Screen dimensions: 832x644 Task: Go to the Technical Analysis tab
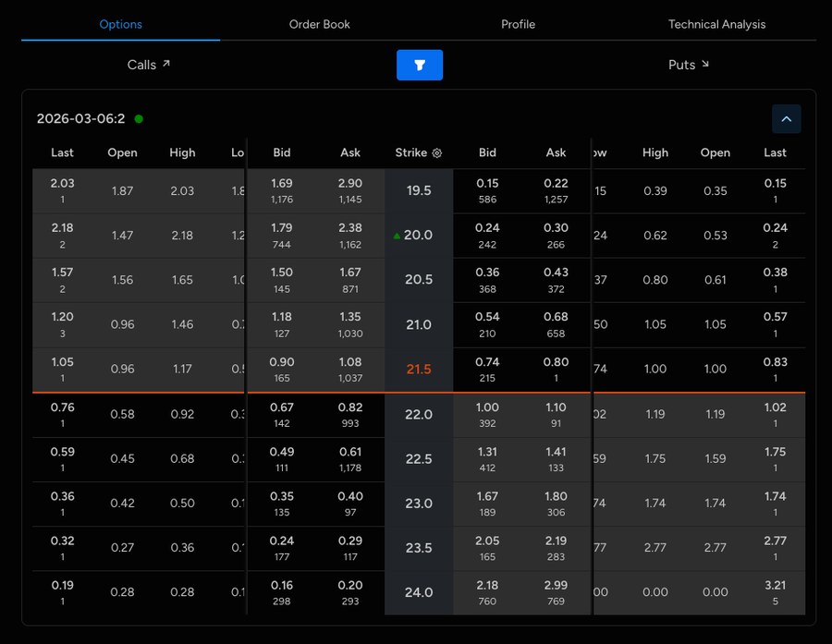716,24
